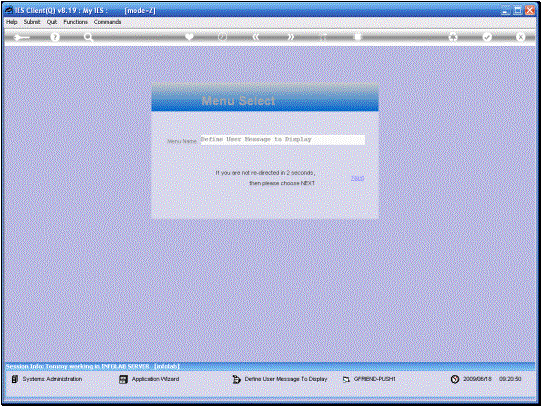This screenshot has width=541, height=406.
Task: Open the Functions menu
Action: (x=75, y=22)
